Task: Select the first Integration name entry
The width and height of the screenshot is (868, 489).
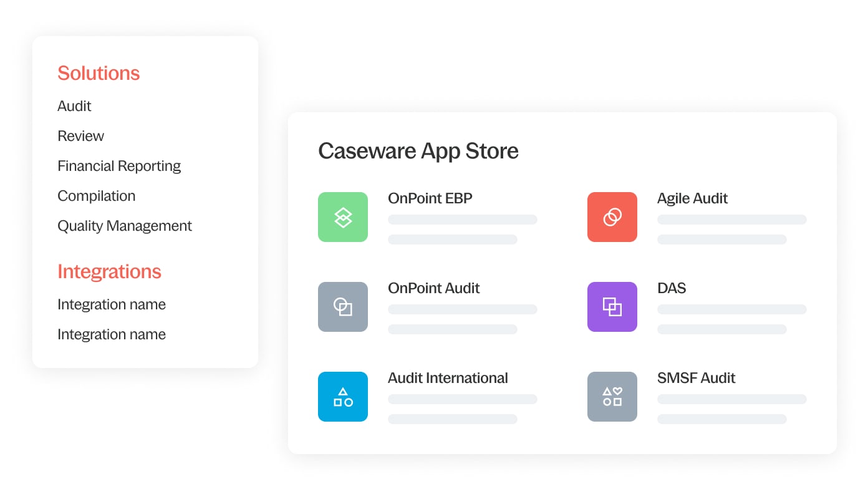Action: pos(112,304)
